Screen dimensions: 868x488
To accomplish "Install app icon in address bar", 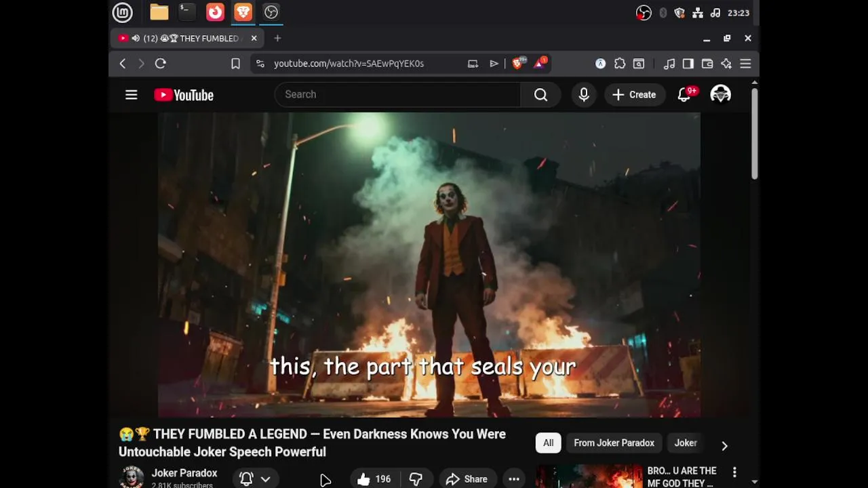I will click(x=473, y=64).
